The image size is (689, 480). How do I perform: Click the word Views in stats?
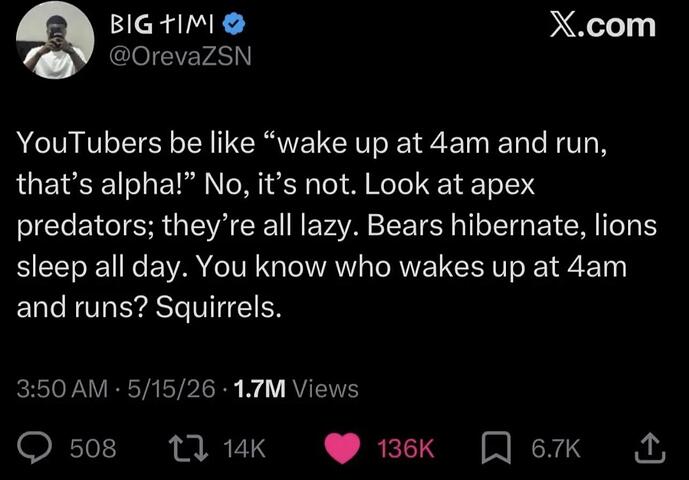click(325, 389)
